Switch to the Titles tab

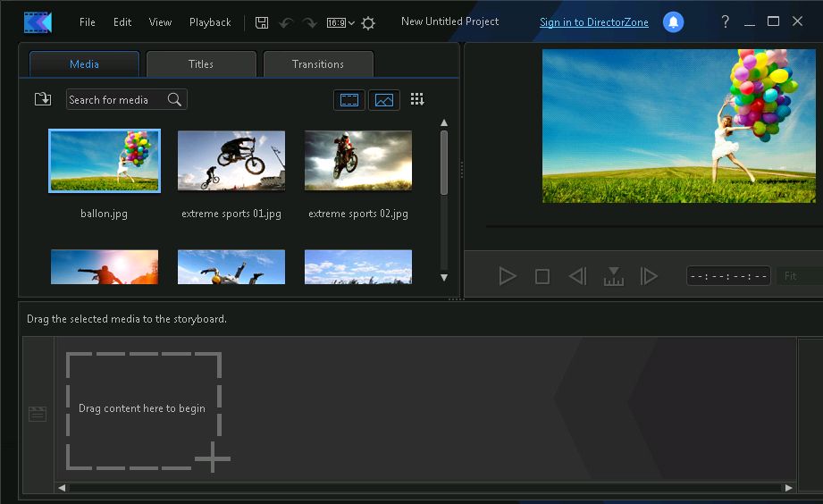201,64
